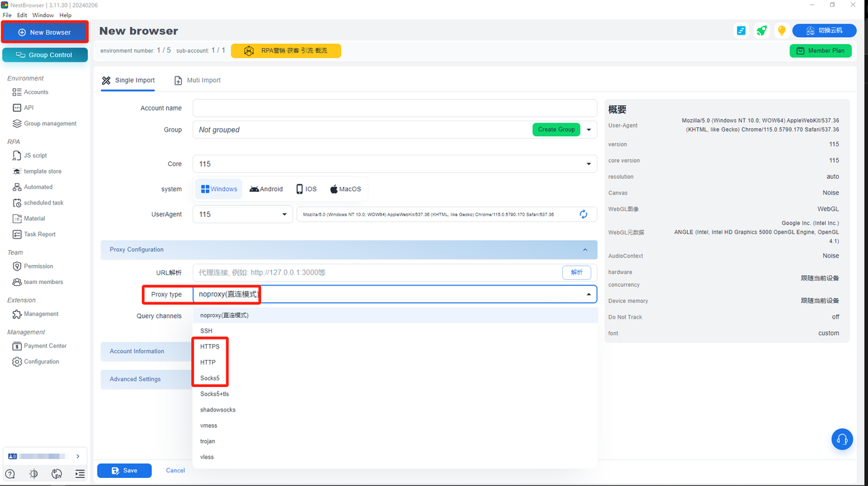Open the Core version dropdown

[394, 164]
